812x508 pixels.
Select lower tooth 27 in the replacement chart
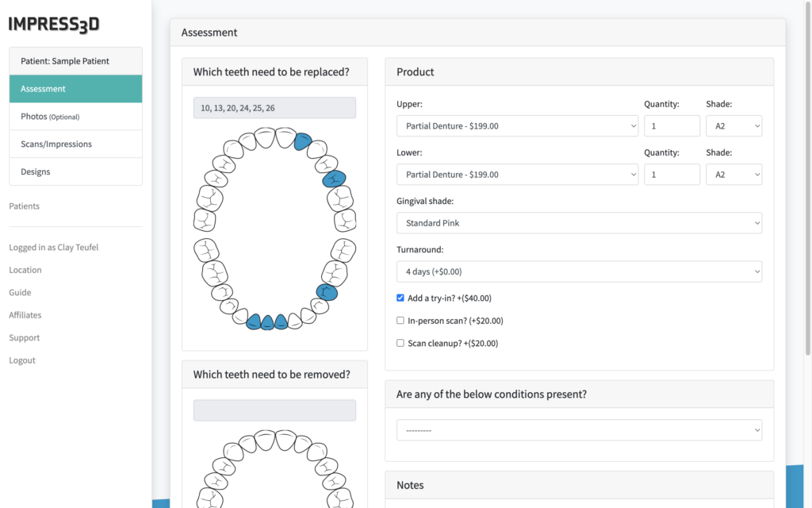[239, 316]
